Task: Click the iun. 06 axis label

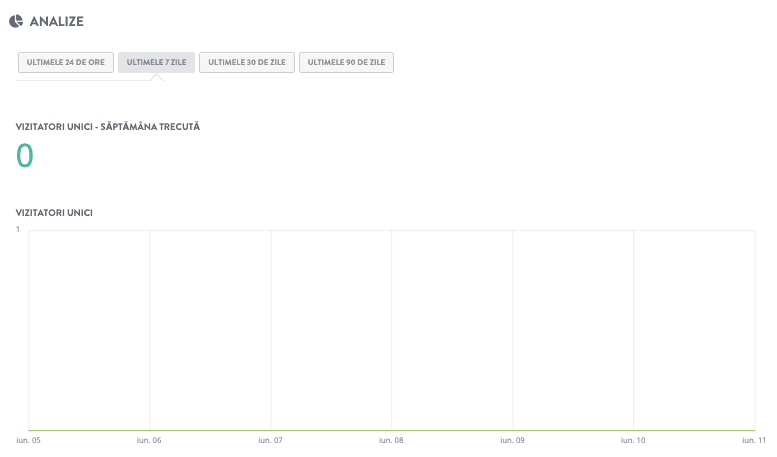Action: [x=149, y=440]
